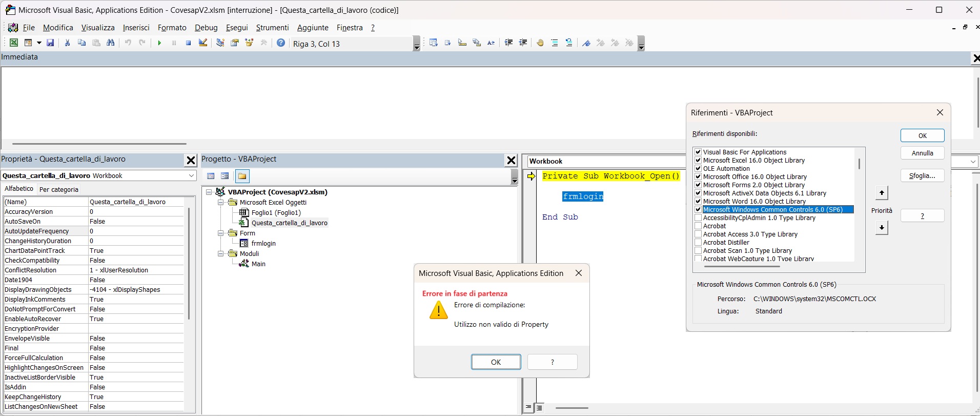The height and width of the screenshot is (416, 980).
Task: Open the Debug menu
Action: pos(206,28)
